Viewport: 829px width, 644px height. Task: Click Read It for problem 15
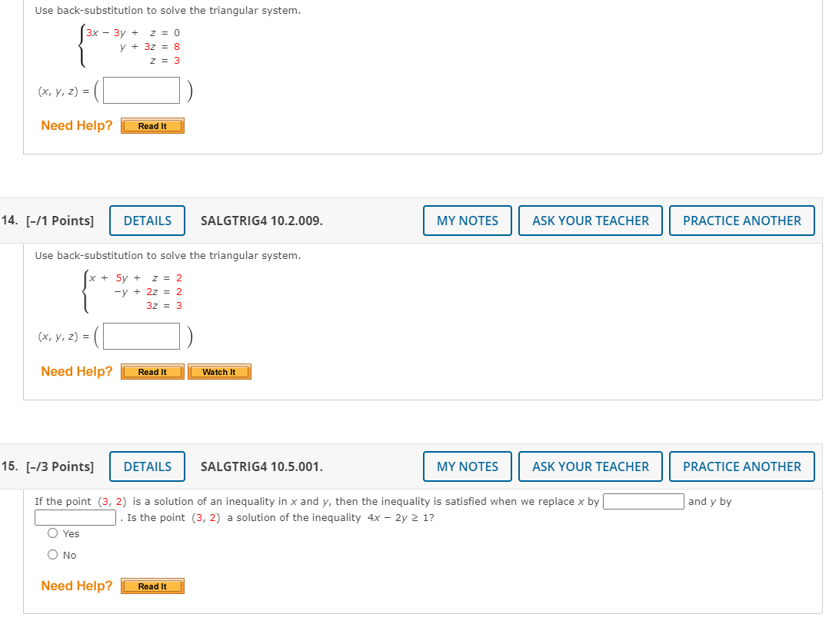(x=152, y=586)
